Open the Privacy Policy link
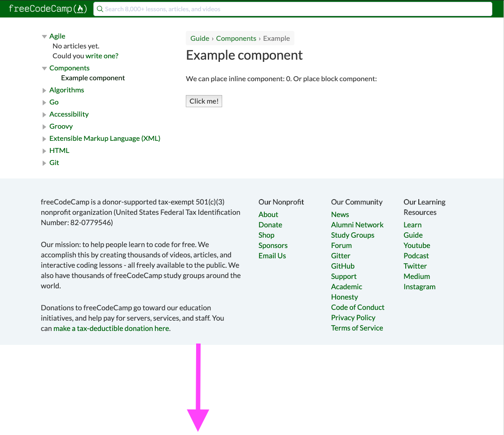 (353, 318)
